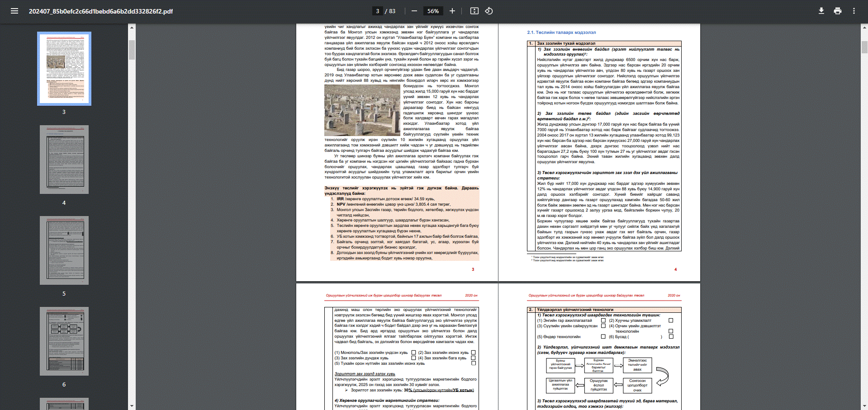
Task: Click the '(6) Бусад' option checkbox
Action: [x=671, y=337]
